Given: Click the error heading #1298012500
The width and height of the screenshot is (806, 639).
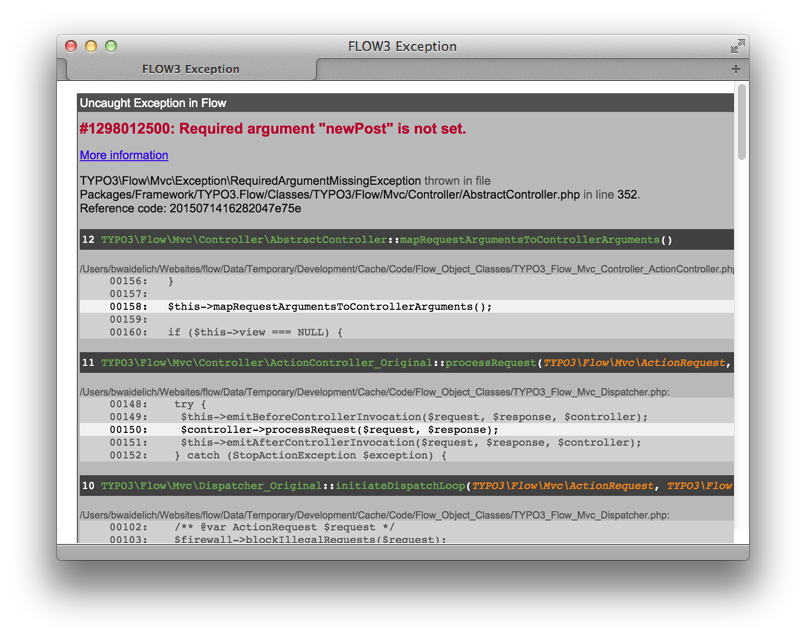Looking at the screenshot, I should pos(272,129).
